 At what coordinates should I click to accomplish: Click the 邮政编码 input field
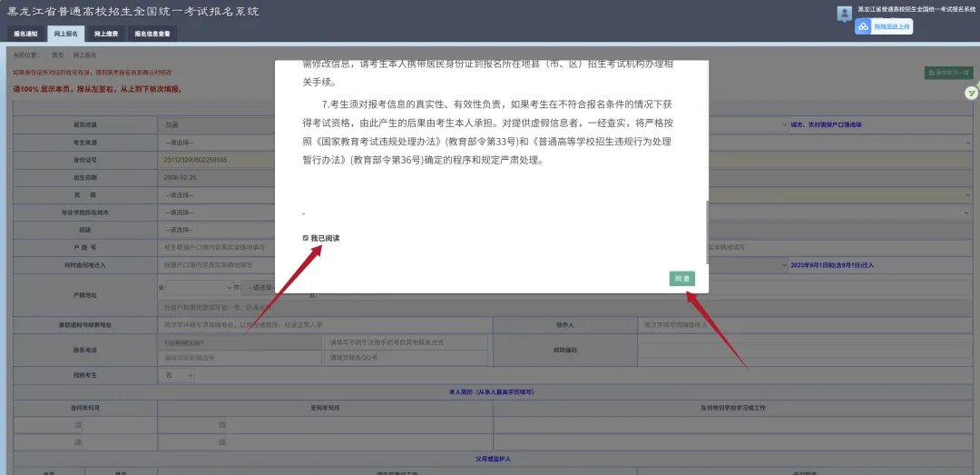[x=806, y=351]
